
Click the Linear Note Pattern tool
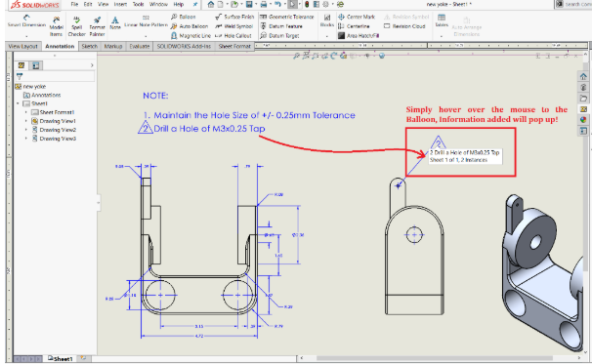tap(146, 21)
